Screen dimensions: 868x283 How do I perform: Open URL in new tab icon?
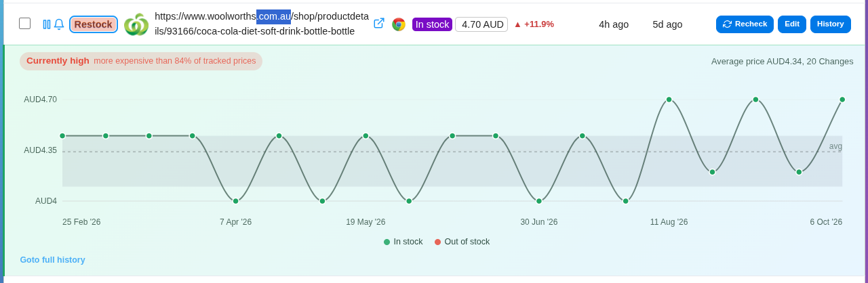[379, 23]
